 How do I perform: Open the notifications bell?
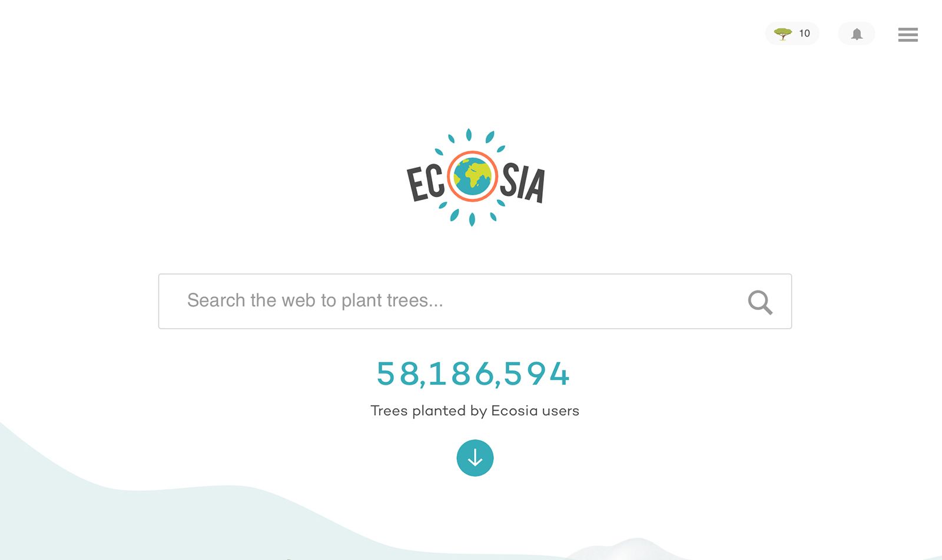tap(857, 34)
